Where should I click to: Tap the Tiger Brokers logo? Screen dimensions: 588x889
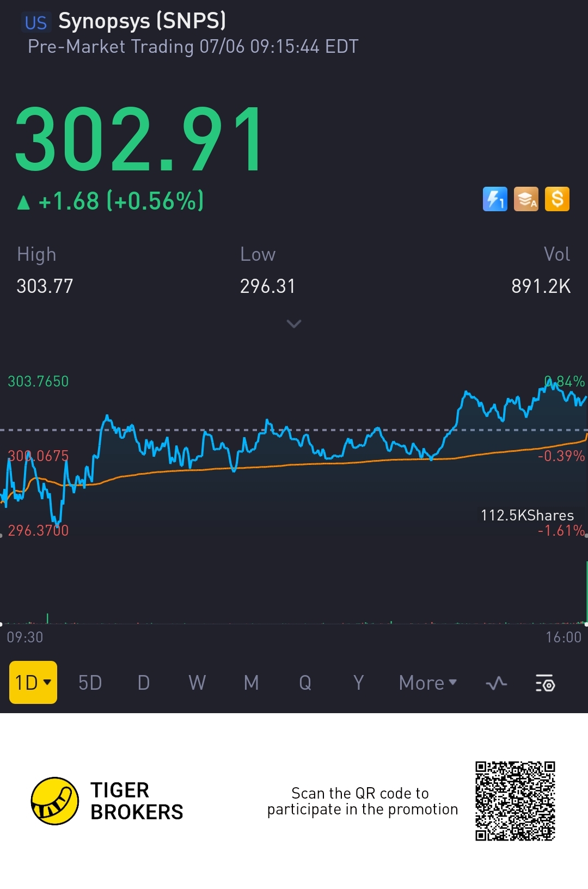pyautogui.click(x=55, y=801)
